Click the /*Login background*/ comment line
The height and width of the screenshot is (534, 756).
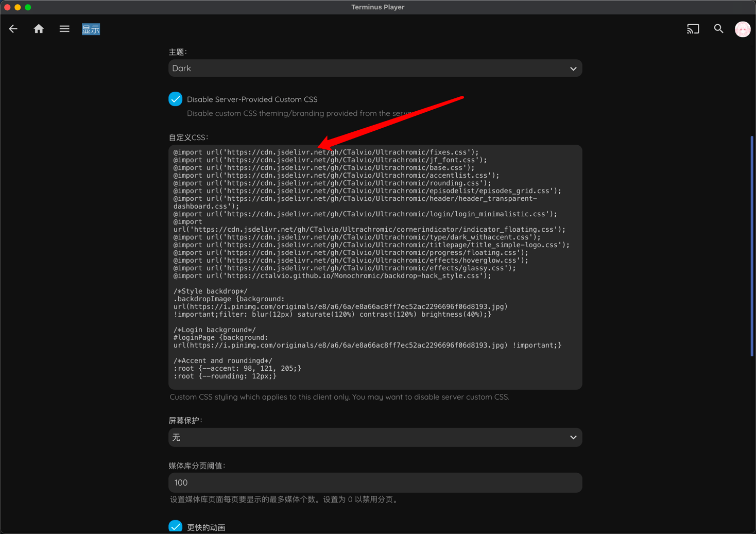tap(215, 330)
